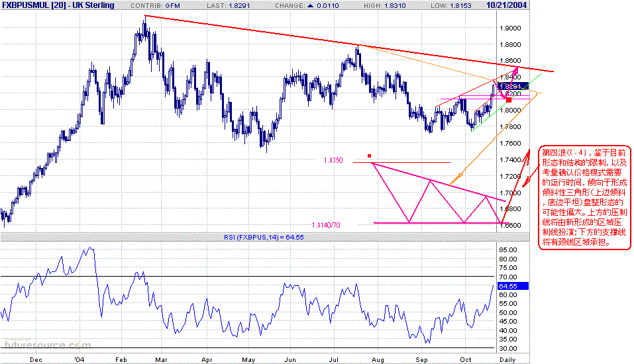
Task: Select the 60.00 RSI axis label
Action: click(x=508, y=295)
